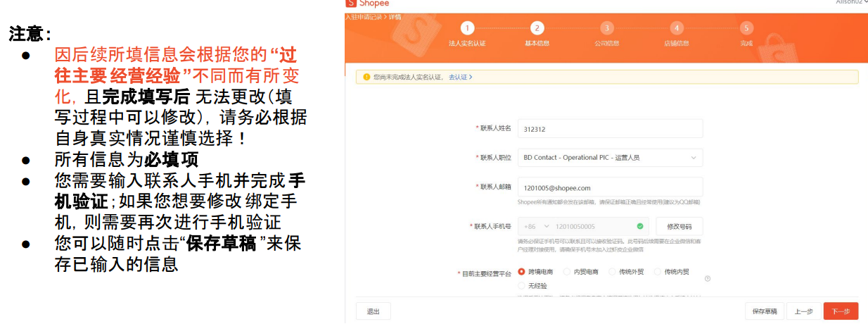868x324 pixels.
Task: Click 联系人姓名 input field
Action: coord(610,129)
